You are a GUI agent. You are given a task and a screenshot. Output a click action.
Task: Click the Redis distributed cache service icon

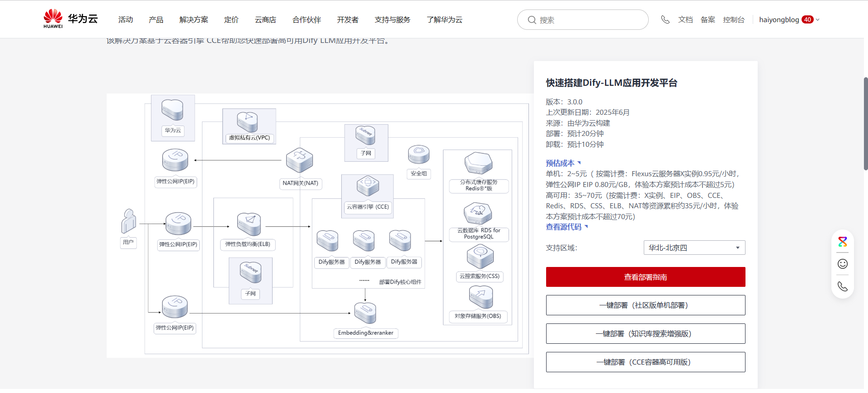coord(478,163)
